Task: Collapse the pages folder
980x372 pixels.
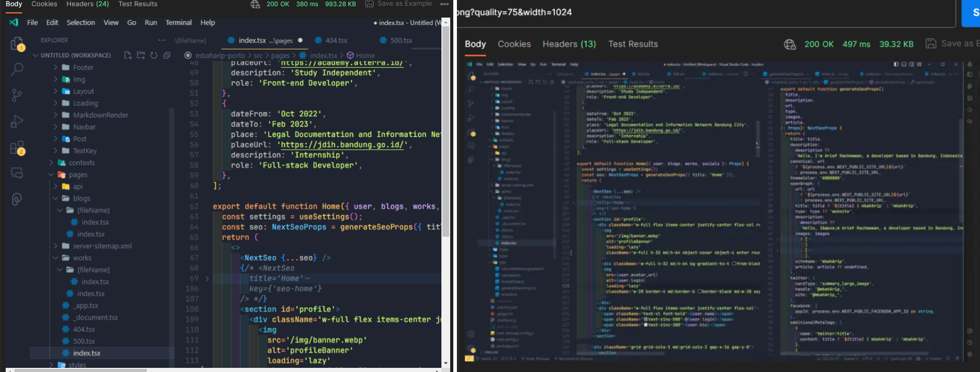Action: [x=51, y=175]
